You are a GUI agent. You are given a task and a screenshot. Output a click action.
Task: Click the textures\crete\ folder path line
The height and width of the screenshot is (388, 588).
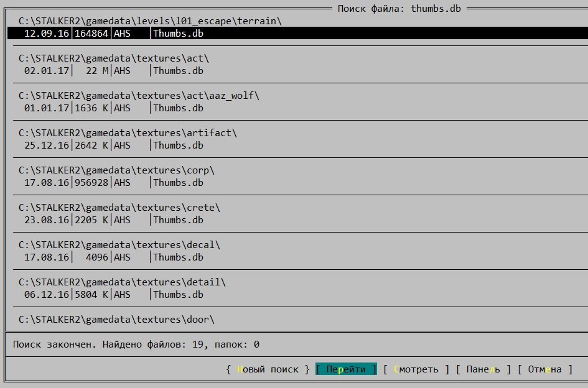(x=119, y=208)
